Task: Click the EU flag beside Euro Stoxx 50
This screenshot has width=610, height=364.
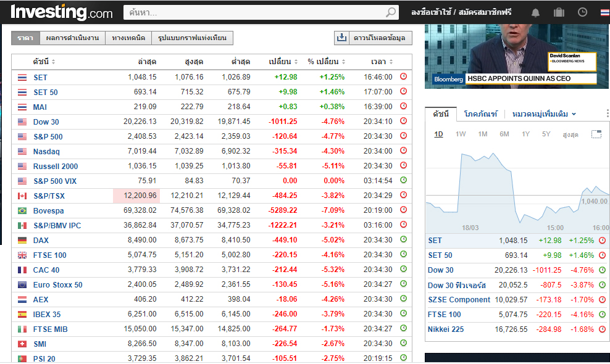Action: pos(22,284)
